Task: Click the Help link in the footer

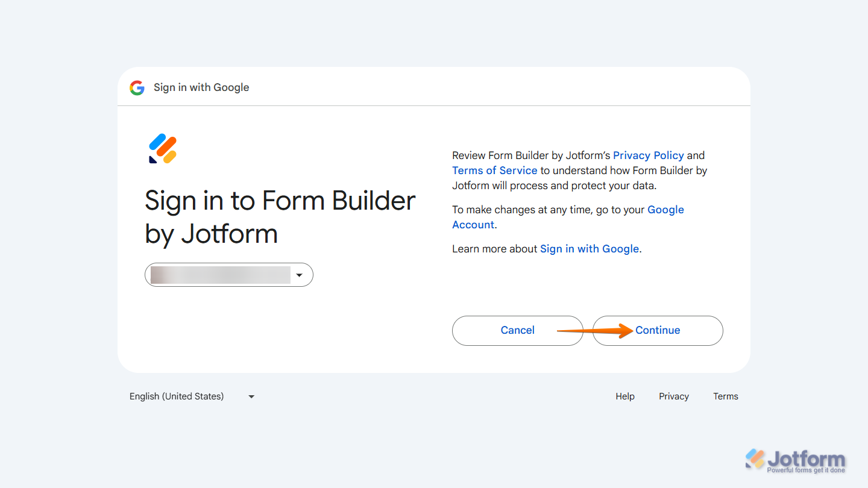Action: (x=625, y=396)
